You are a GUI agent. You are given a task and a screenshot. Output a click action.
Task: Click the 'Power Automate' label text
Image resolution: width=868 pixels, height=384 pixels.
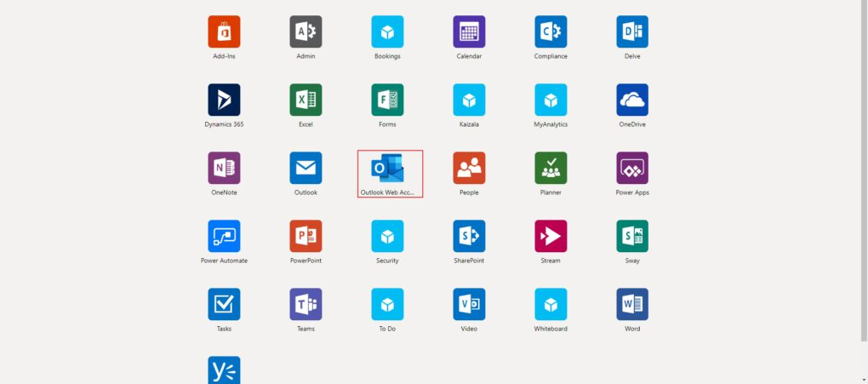pyautogui.click(x=224, y=261)
